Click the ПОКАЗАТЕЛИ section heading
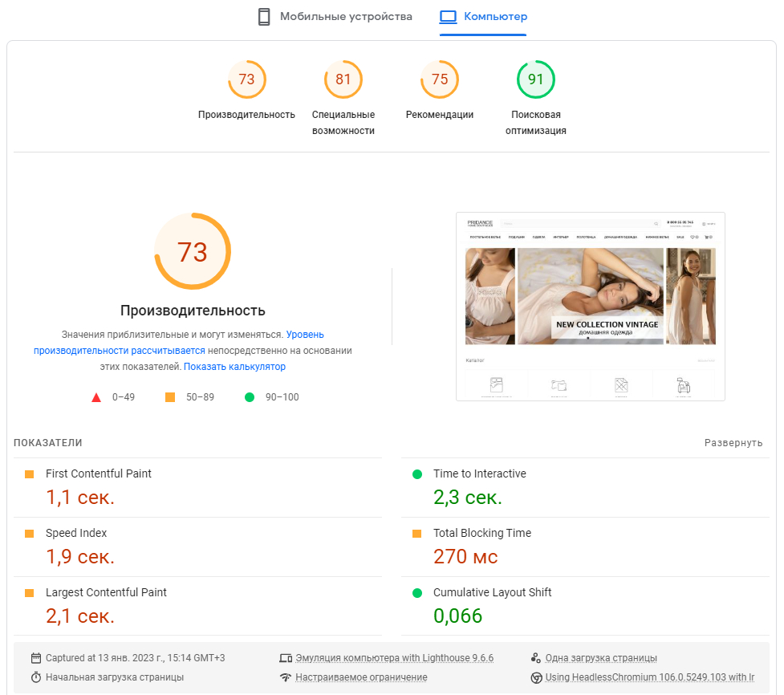This screenshot has height=695, width=784. coord(47,443)
